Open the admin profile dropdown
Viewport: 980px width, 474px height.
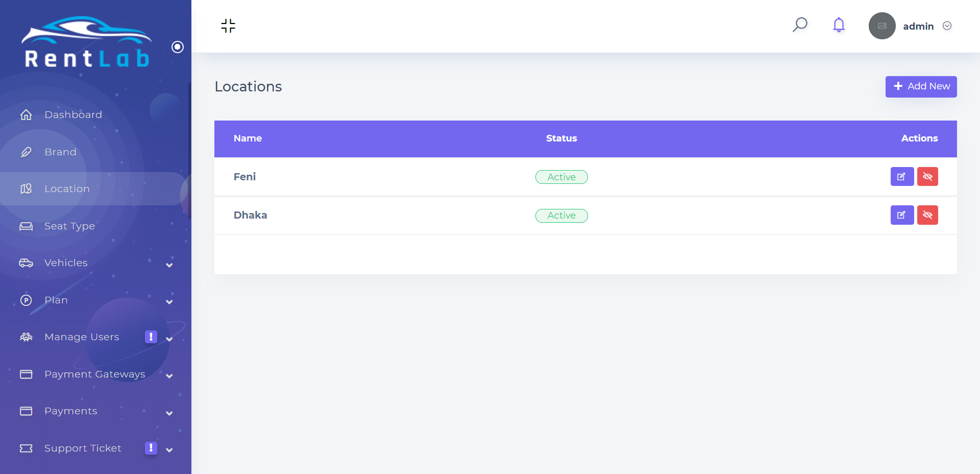947,26
